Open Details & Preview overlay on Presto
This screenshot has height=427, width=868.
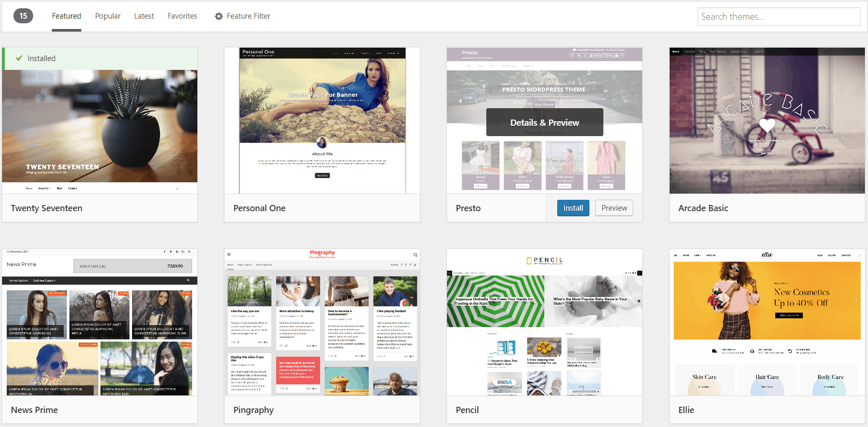click(x=544, y=123)
